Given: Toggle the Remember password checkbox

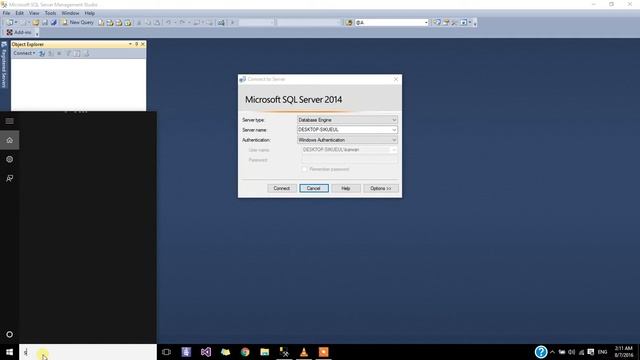Looking at the screenshot, I should click(304, 169).
